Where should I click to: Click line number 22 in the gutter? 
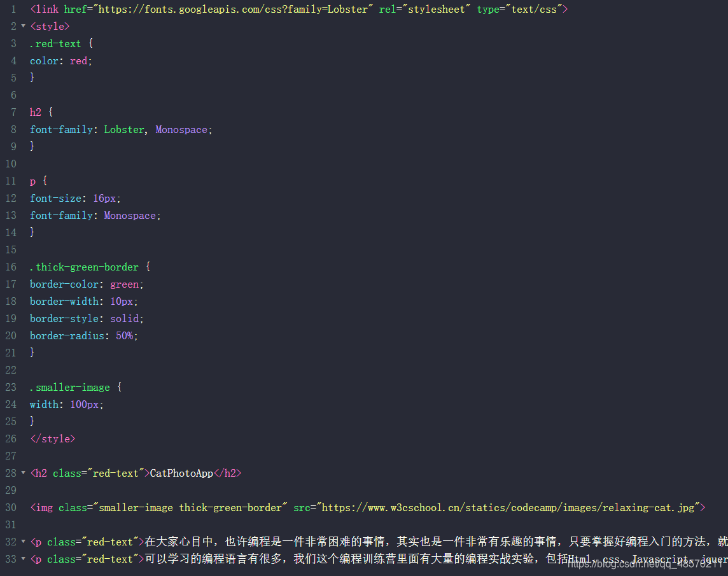tap(11, 370)
